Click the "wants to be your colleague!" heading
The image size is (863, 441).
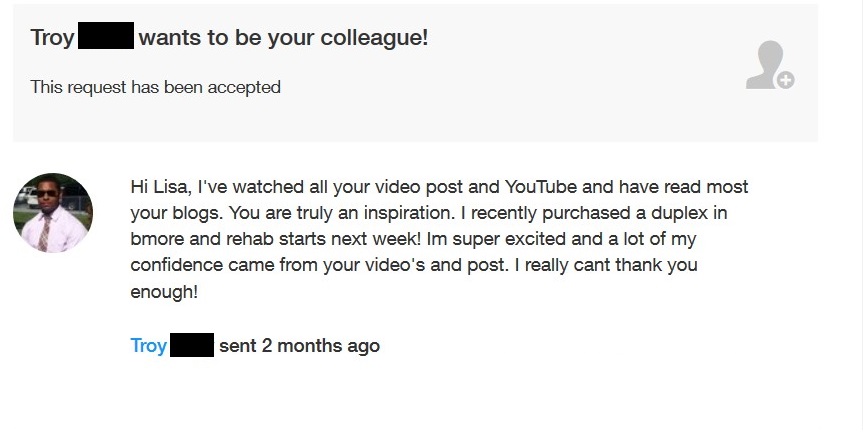pyautogui.click(x=283, y=38)
